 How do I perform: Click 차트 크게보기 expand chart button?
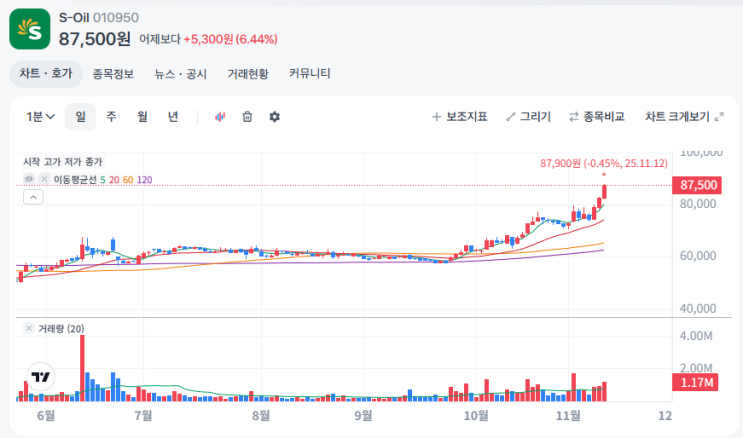click(x=684, y=117)
